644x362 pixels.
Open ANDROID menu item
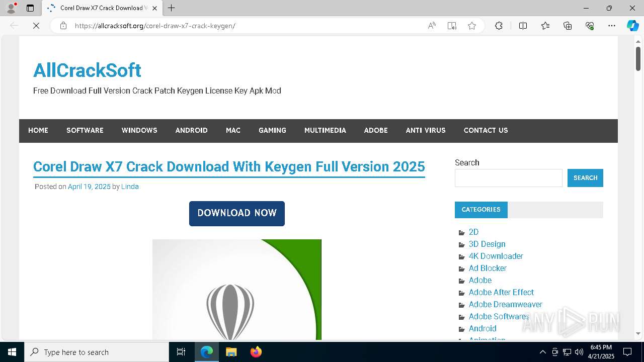(x=192, y=130)
